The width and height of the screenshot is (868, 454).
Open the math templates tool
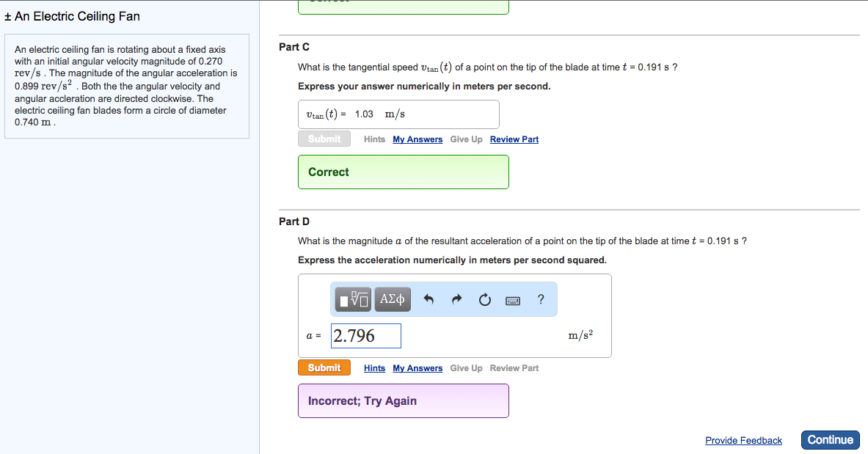click(x=353, y=299)
